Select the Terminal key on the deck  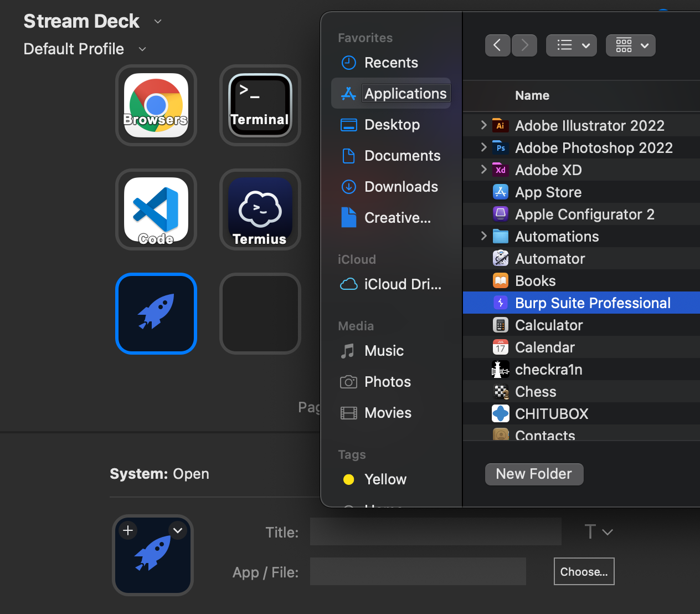coord(260,105)
